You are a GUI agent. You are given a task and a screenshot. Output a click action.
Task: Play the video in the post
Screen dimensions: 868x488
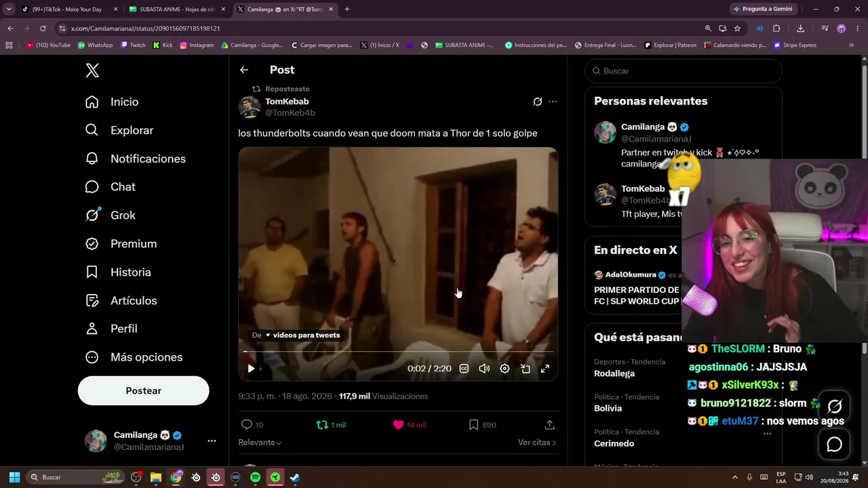pyautogui.click(x=251, y=369)
